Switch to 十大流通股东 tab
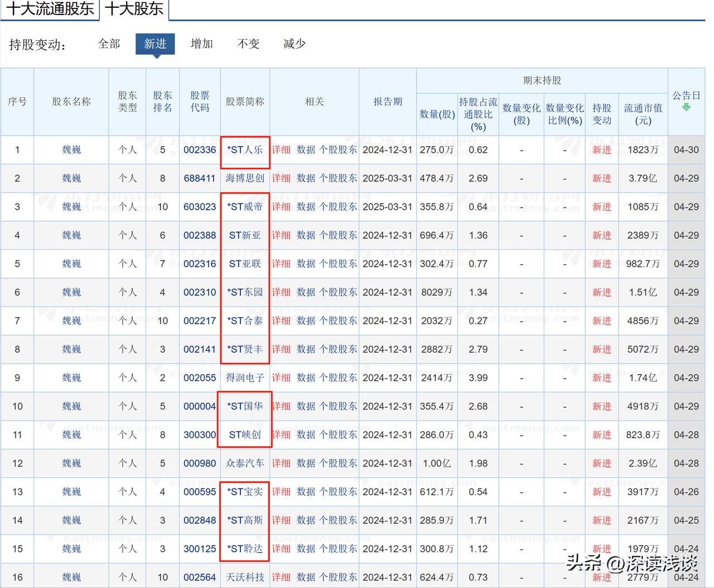Screen dimensions: 714x588 (50, 8)
